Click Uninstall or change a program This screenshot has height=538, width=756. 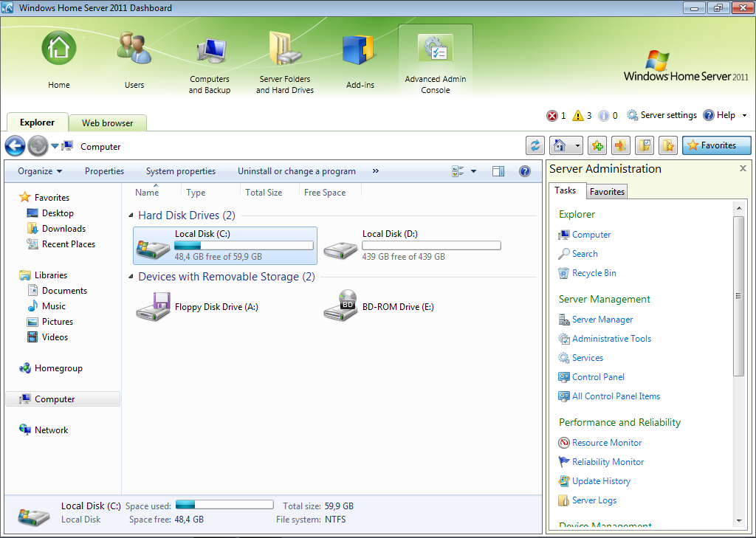(x=297, y=171)
